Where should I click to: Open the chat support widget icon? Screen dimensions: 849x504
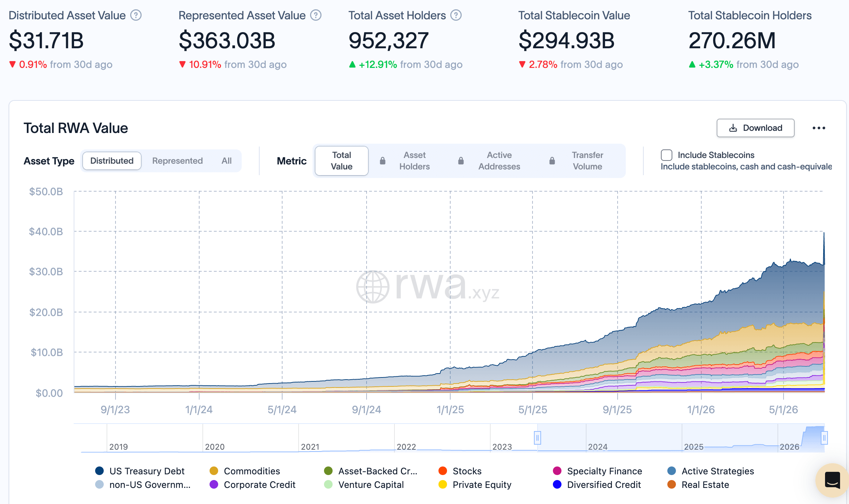[832, 480]
